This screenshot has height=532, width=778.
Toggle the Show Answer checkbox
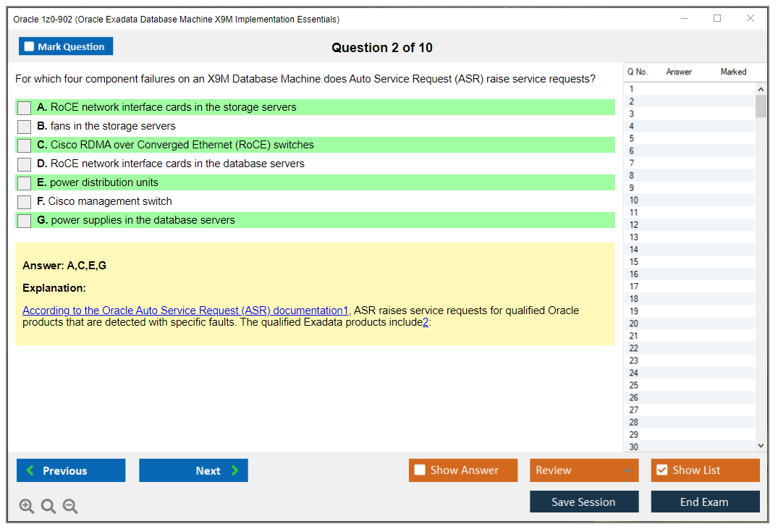point(419,470)
